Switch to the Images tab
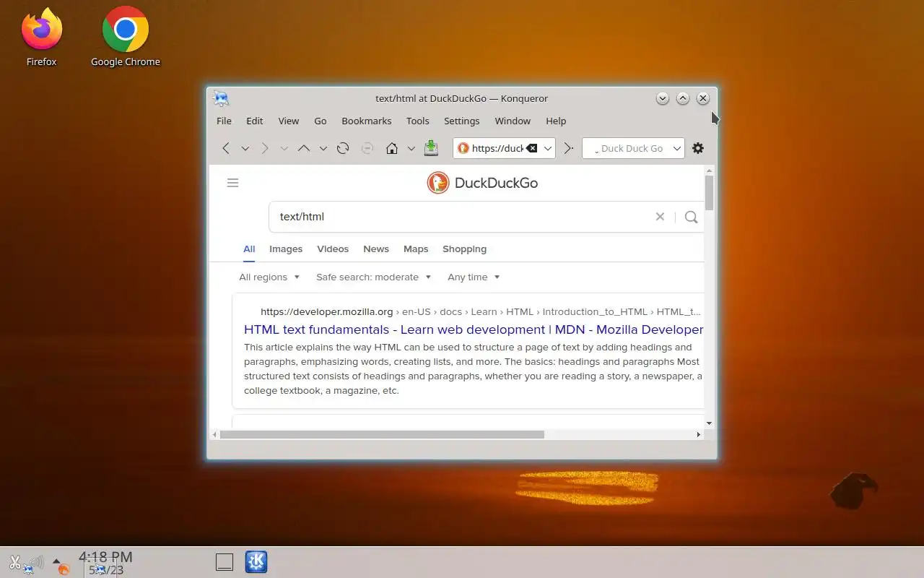 286,249
